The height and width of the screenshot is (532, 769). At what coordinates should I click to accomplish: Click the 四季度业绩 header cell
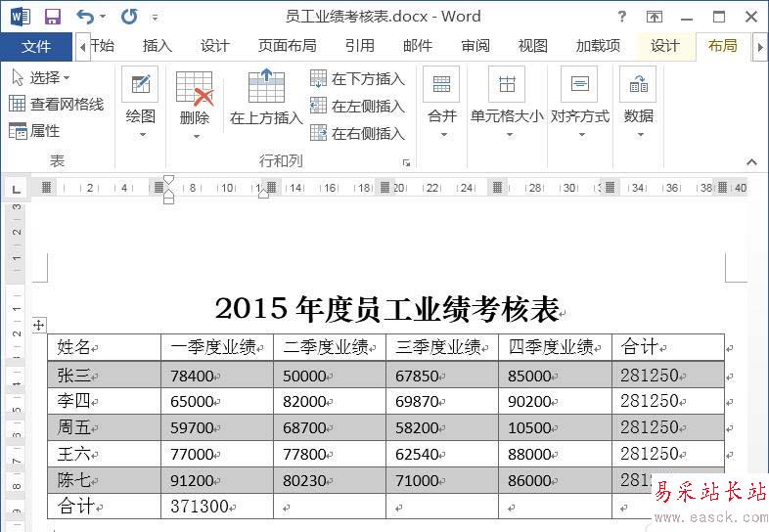point(555,347)
